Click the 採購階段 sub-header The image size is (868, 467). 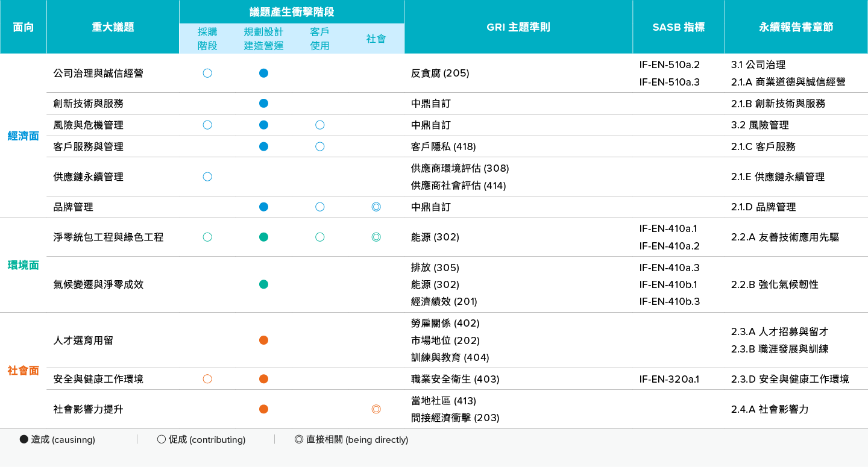coord(207,39)
